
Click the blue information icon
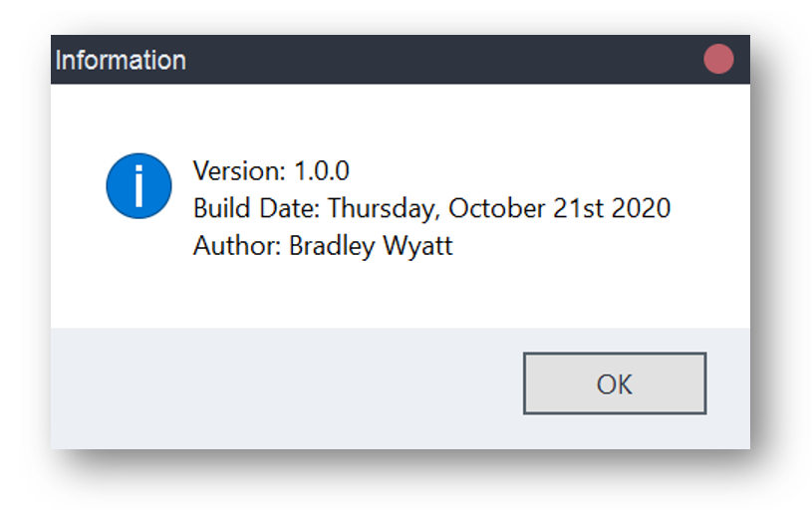pos(138,186)
